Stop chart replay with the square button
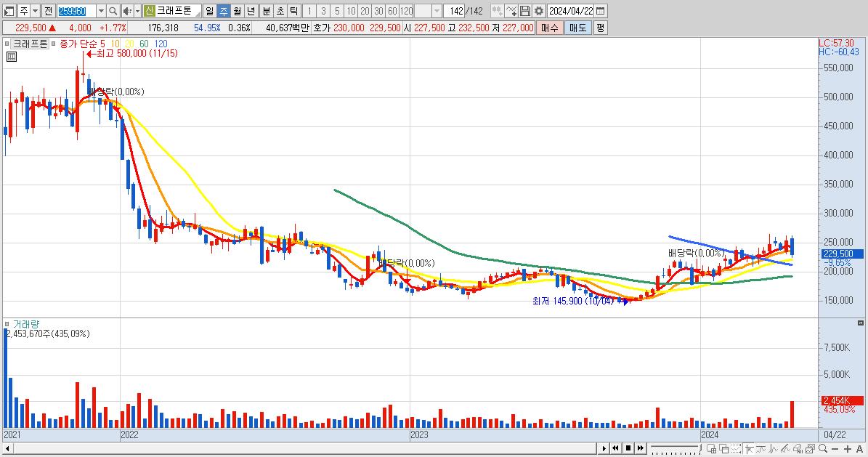The image size is (868, 457). pyautogui.click(x=628, y=448)
